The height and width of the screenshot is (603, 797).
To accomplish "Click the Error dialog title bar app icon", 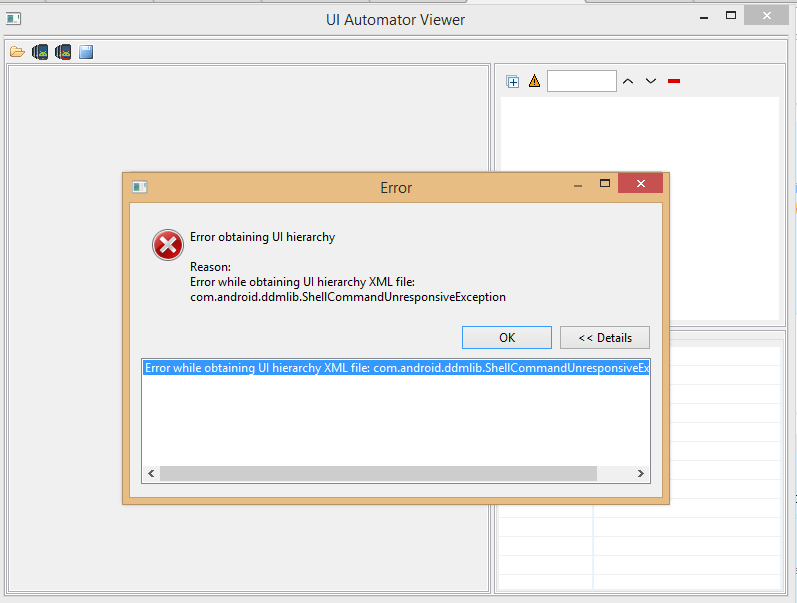I will 140,187.
